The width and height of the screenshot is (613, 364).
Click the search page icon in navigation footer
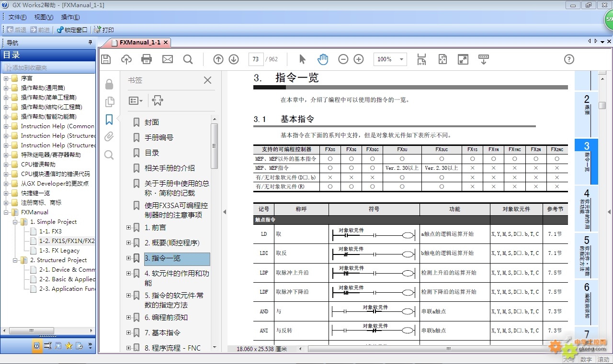tap(58, 346)
